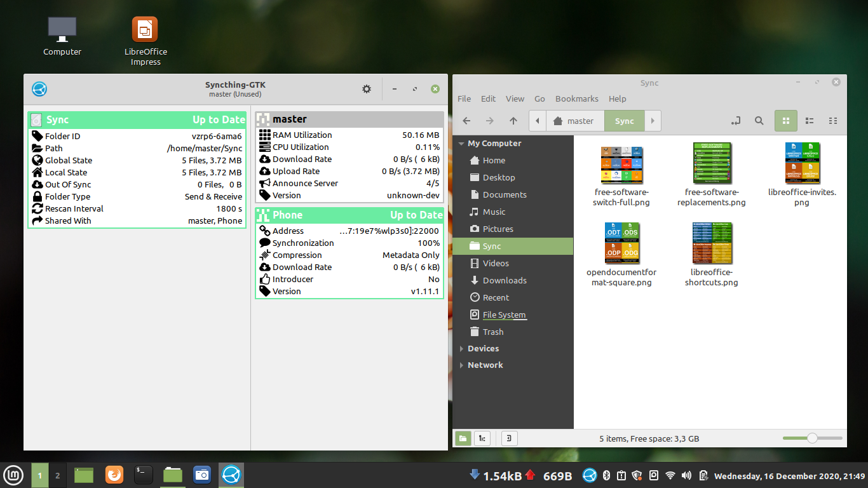
Task: Open the Go menu
Action: pos(540,99)
